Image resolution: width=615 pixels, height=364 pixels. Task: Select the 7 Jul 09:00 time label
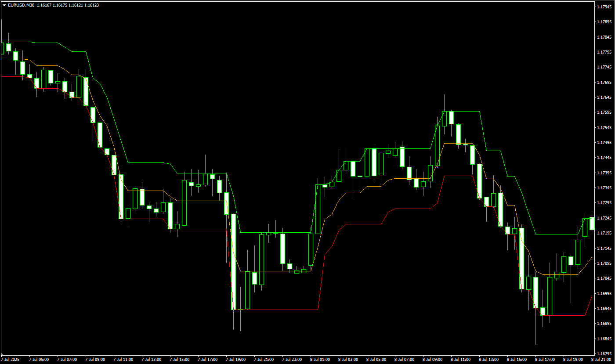[x=95, y=360]
